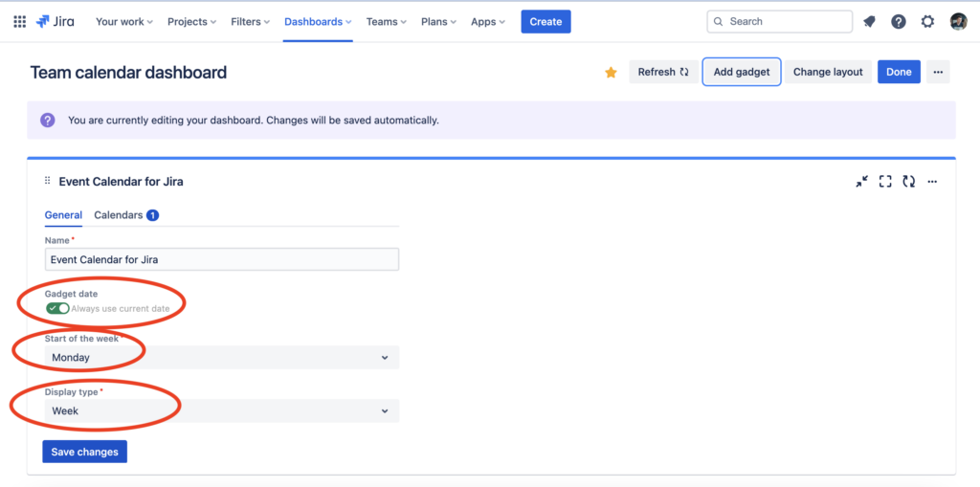Expand the Display type dropdown
The width and height of the screenshot is (980, 487).
pyautogui.click(x=221, y=411)
